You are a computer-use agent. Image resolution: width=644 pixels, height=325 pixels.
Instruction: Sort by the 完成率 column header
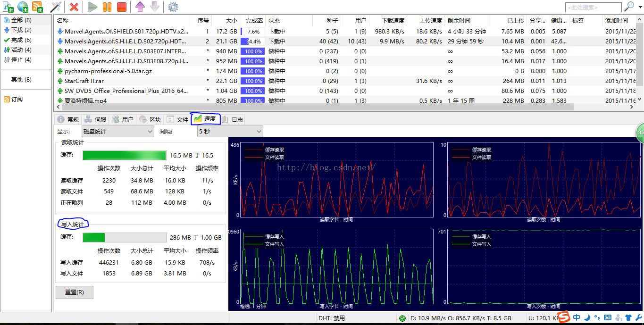click(x=253, y=21)
